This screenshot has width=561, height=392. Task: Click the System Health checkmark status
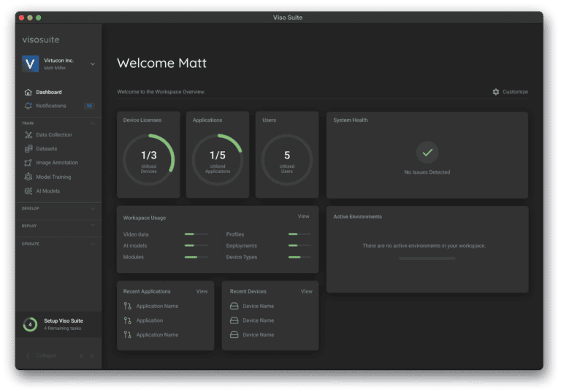click(x=427, y=153)
